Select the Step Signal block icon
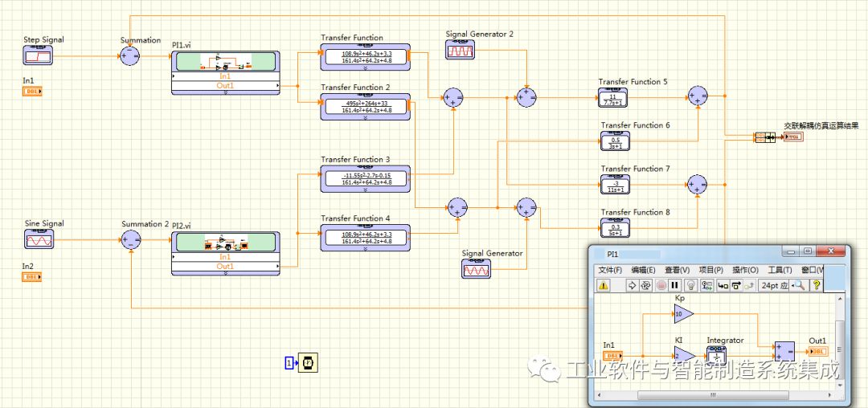The width and height of the screenshot is (868, 408). (38, 55)
